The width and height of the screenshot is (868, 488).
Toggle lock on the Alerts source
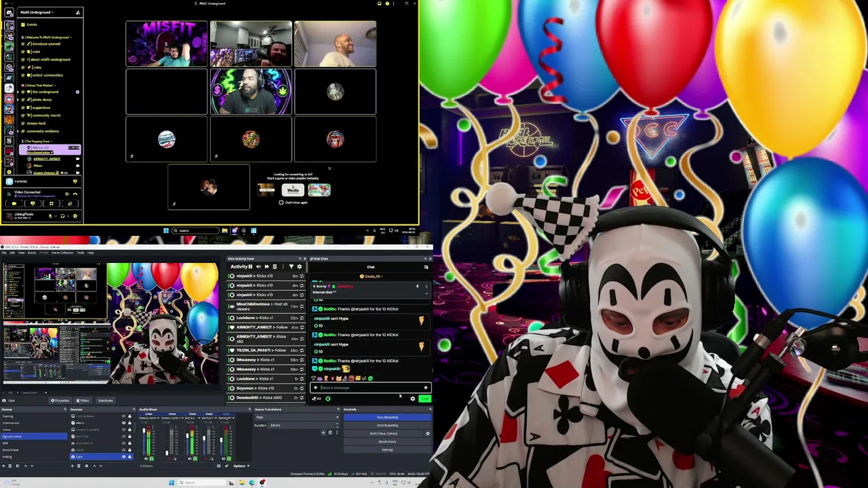(130, 423)
